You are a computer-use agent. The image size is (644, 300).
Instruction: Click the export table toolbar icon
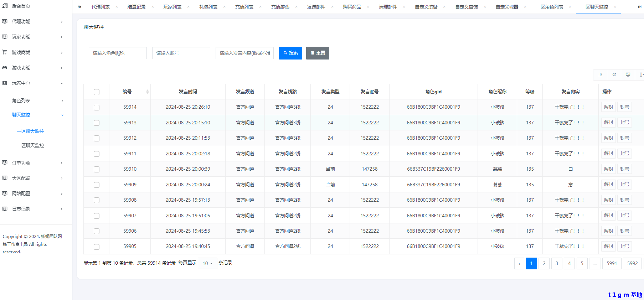pos(601,74)
